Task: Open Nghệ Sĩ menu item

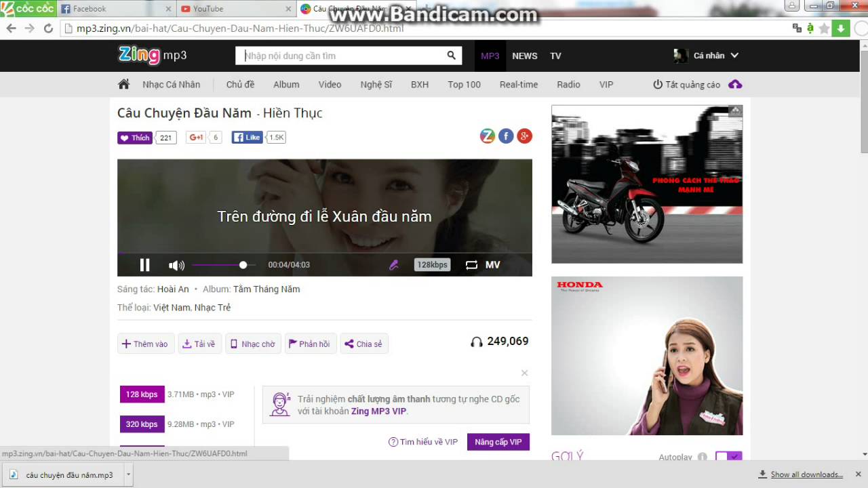Action: [376, 85]
